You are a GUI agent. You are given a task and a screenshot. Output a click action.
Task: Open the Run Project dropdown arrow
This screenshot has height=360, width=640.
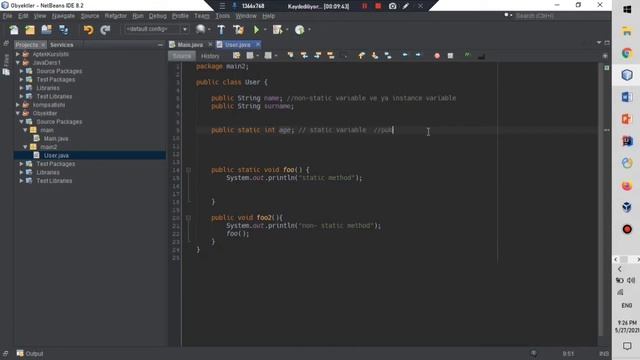coord(265,29)
